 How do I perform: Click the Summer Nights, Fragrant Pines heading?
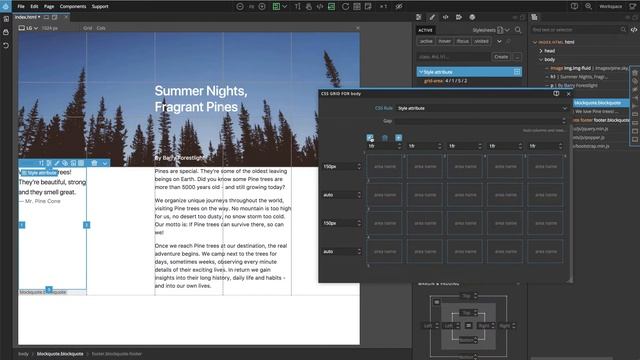pyautogui.click(x=201, y=99)
